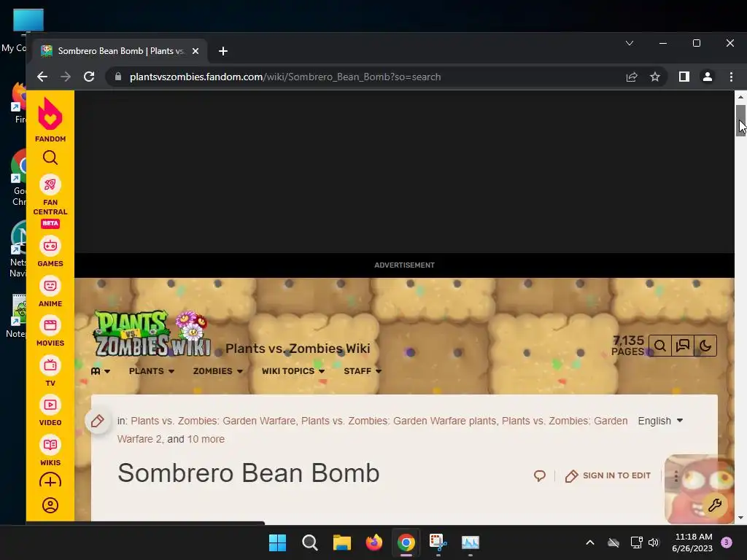Show hidden system tray icons
The width and height of the screenshot is (747, 560).
[x=589, y=542]
